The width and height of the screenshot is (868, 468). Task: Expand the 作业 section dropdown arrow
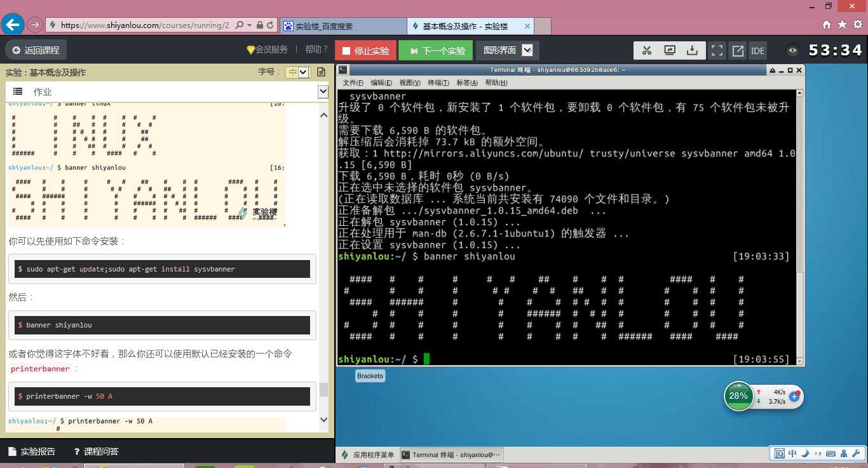click(323, 92)
